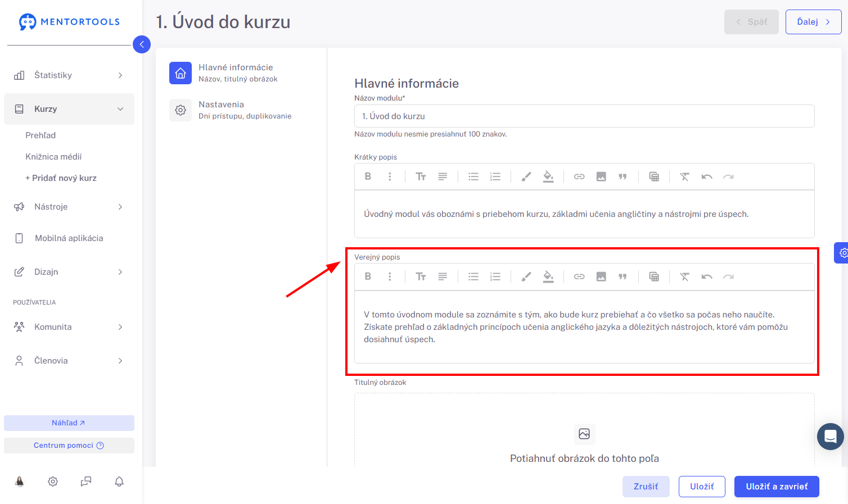848x504 pixels.
Task: Save with the Uložiť a zavrieť button
Action: click(777, 487)
